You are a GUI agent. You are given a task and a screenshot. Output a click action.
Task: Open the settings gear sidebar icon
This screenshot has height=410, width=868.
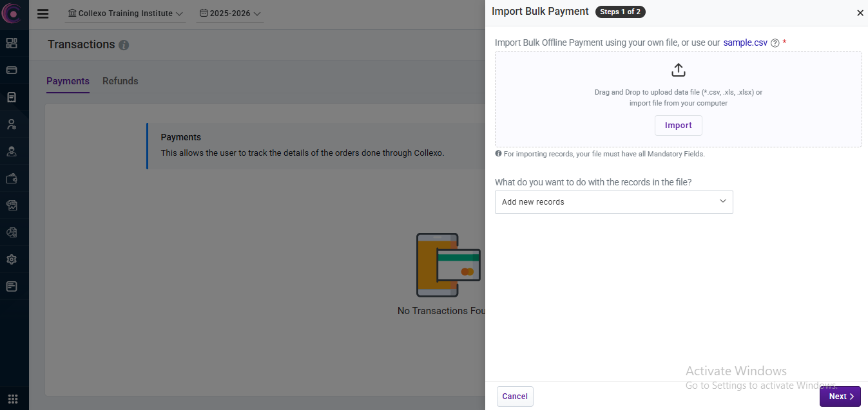[12, 259]
